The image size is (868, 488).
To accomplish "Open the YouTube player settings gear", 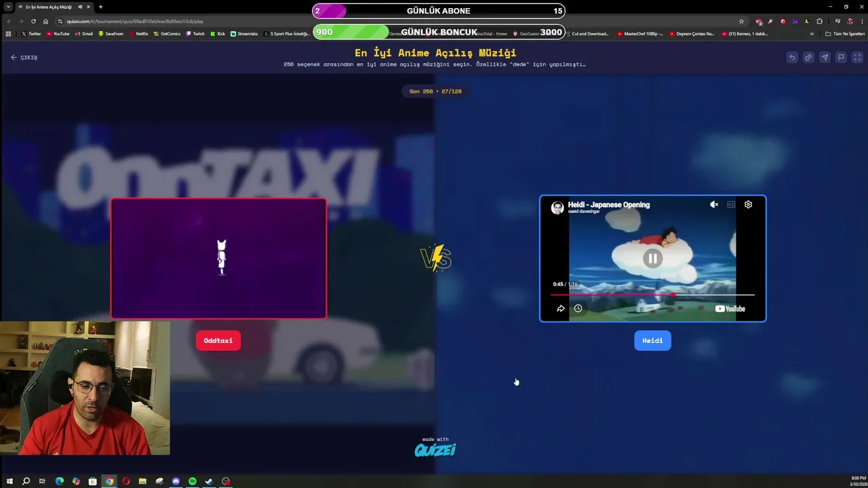I will click(x=748, y=205).
